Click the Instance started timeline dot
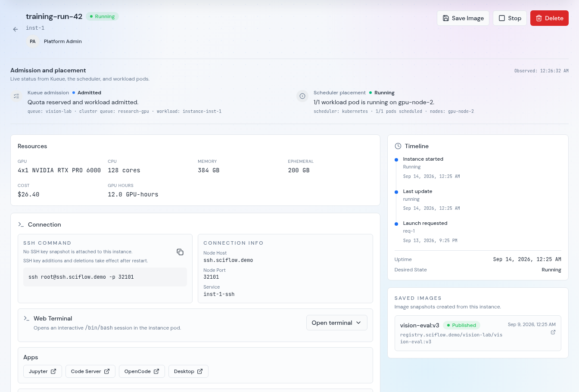The image size is (579, 392). (396, 160)
